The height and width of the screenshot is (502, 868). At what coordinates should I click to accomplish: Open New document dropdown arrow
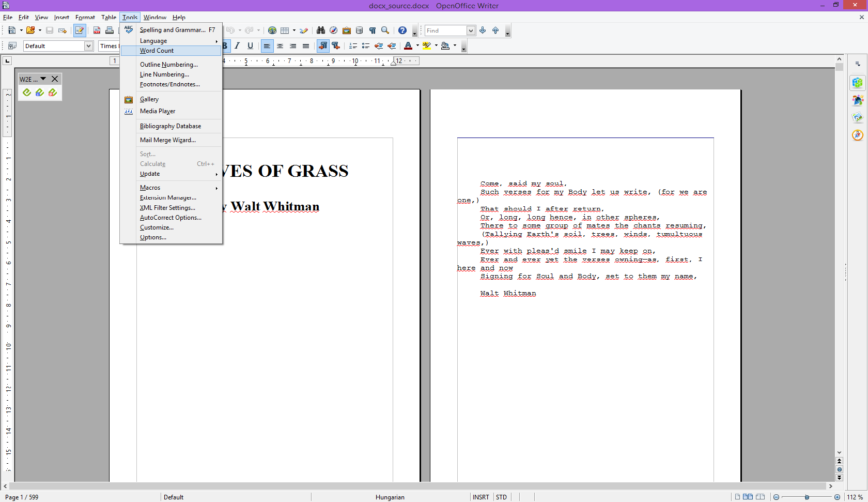21,31
